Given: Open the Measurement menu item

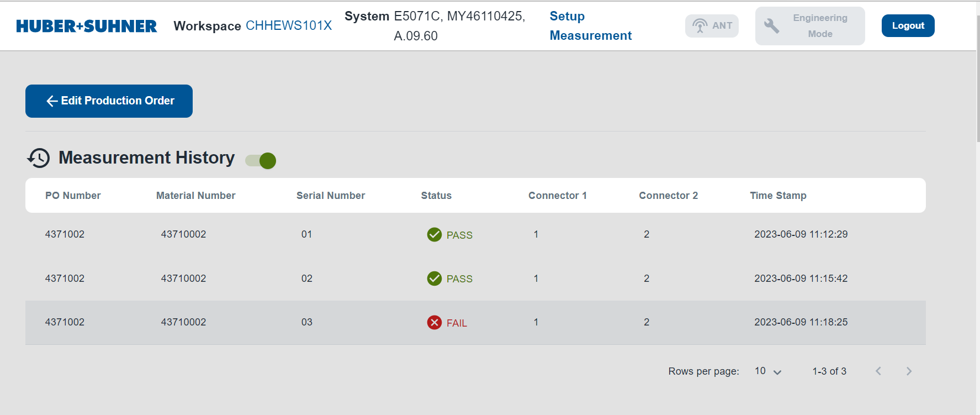Looking at the screenshot, I should (590, 36).
